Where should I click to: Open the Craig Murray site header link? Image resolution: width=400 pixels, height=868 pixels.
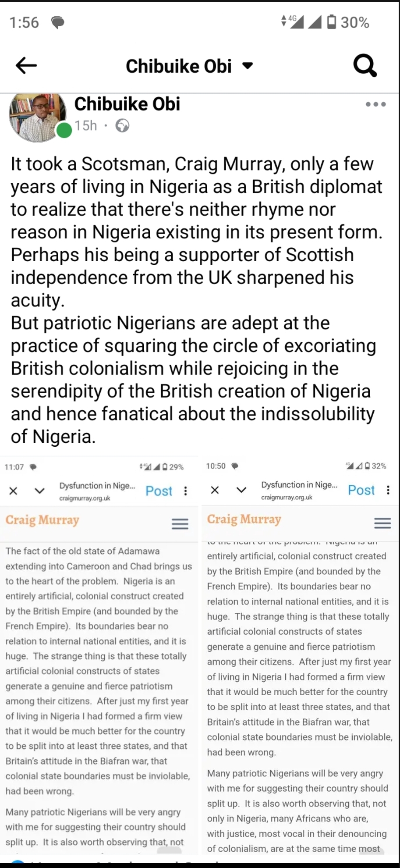[42, 520]
